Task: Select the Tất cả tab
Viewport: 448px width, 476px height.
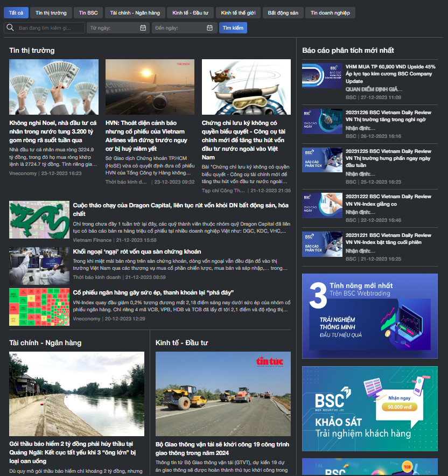Action: click(x=16, y=13)
